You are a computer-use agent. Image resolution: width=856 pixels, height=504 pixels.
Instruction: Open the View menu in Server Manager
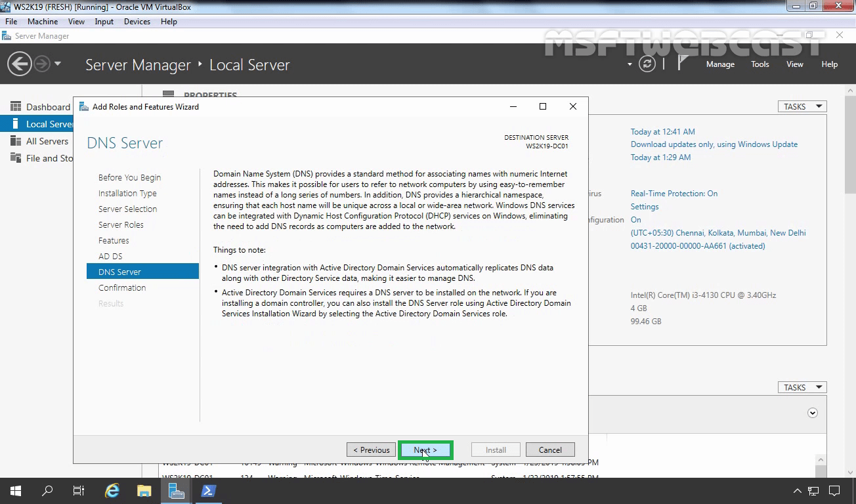tap(795, 64)
